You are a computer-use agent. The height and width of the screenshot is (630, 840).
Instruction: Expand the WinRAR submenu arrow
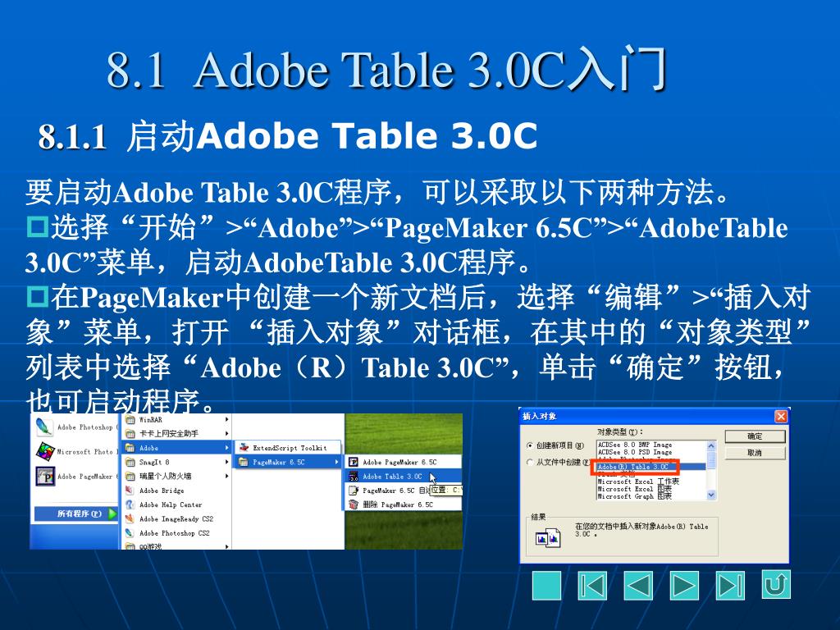(x=227, y=419)
